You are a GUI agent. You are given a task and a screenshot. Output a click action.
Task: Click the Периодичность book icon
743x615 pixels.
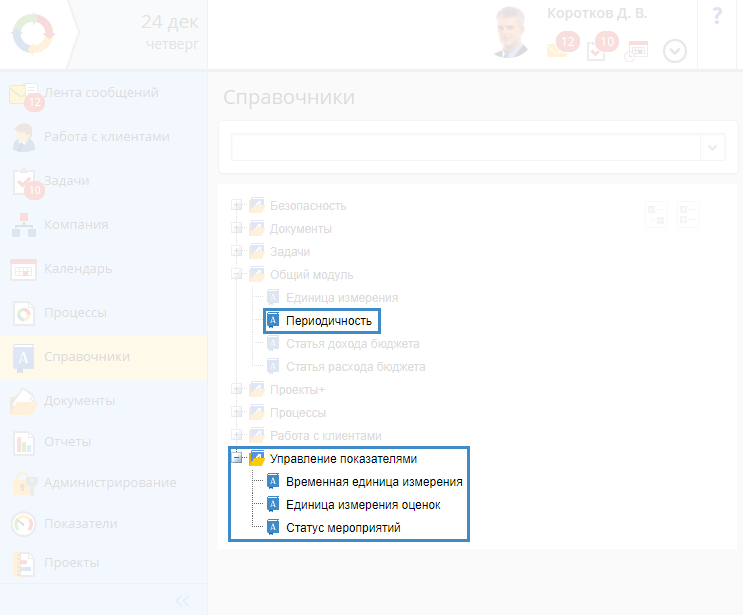[273, 321]
